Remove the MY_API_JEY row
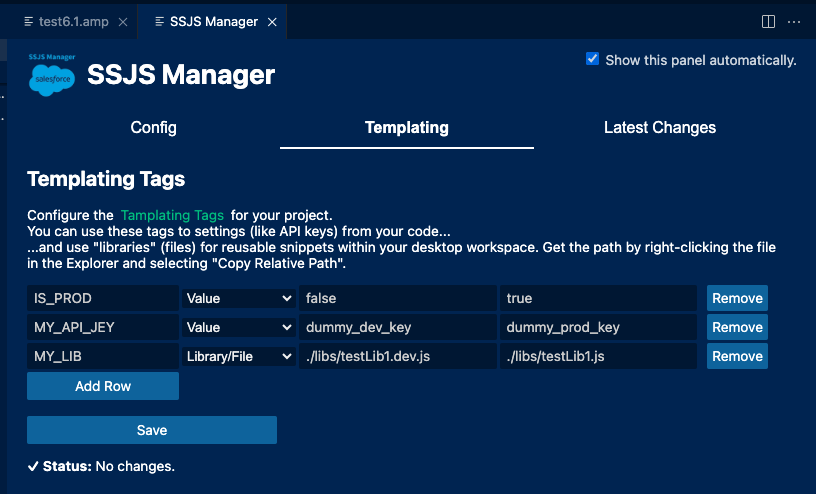 pos(737,327)
